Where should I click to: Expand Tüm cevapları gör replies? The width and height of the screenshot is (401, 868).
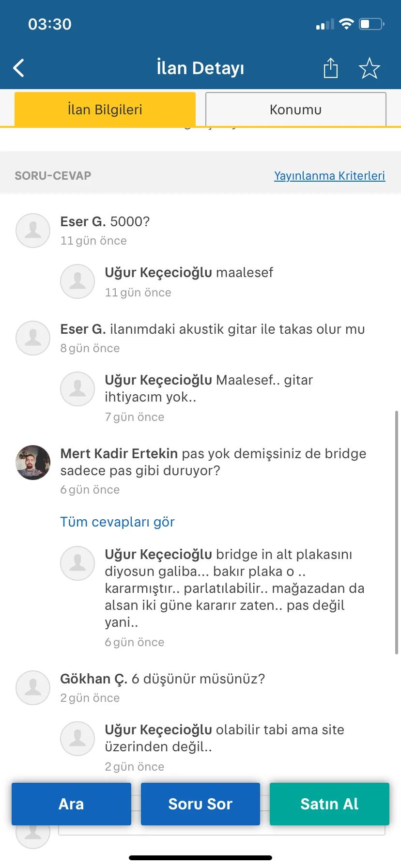click(x=117, y=522)
